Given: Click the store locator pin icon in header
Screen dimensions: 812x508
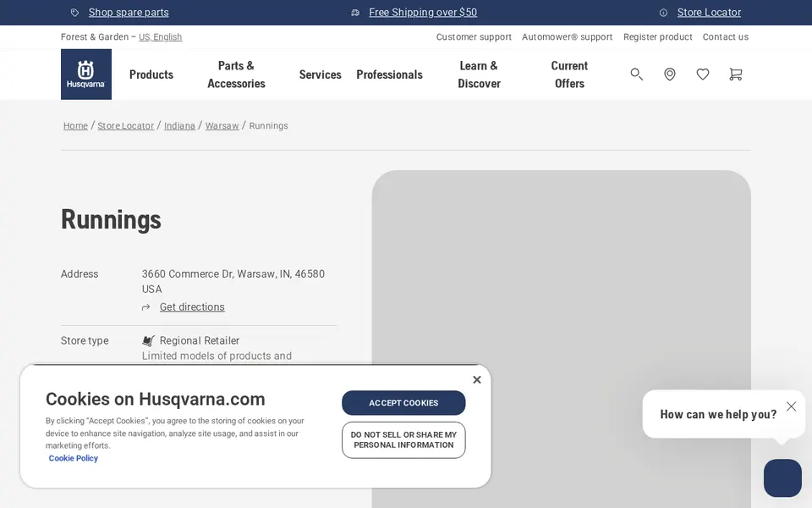Looking at the screenshot, I should click(x=670, y=75).
